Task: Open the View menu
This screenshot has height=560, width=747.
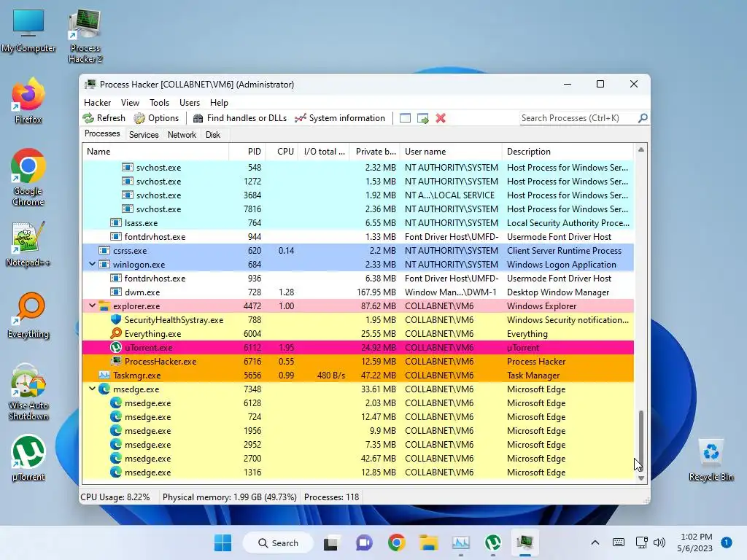Action: tap(130, 102)
